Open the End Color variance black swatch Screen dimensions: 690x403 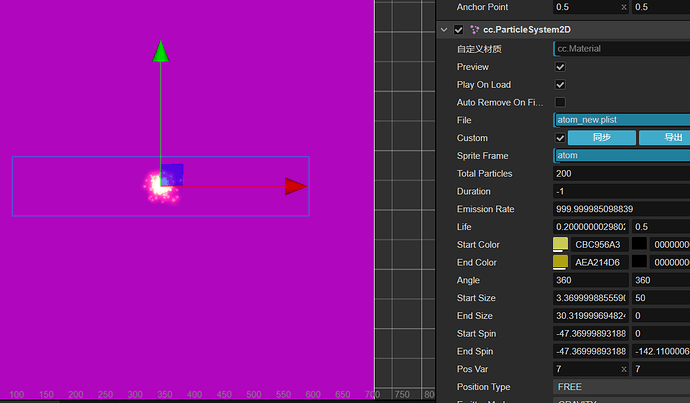pyautogui.click(x=639, y=261)
